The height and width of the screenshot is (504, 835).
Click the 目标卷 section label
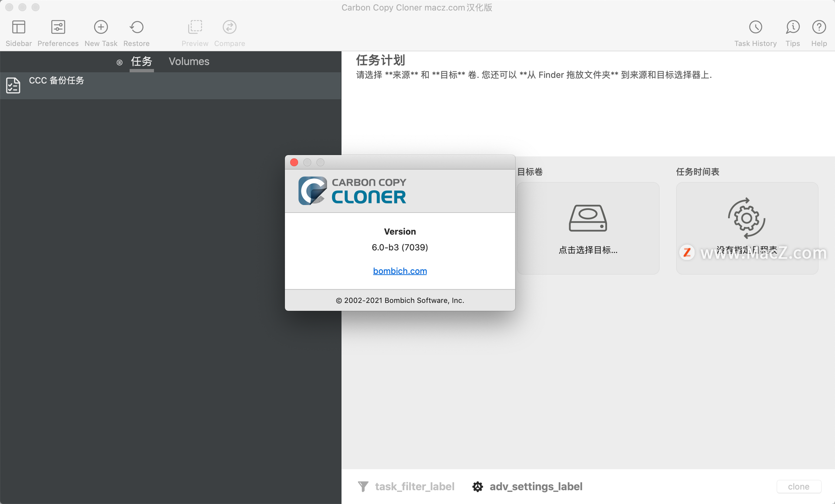click(530, 172)
